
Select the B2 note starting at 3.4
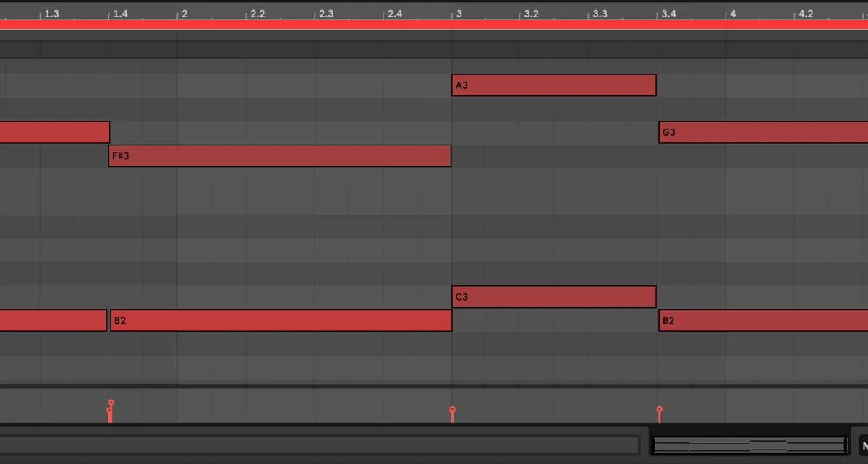(x=763, y=320)
